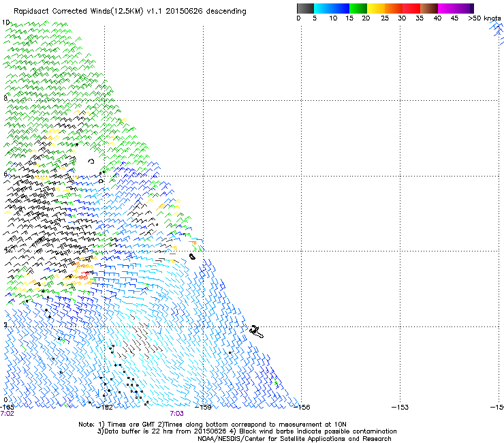Click the brown 35-40 knots legend band
This screenshot has width=504, height=443.
(429, 8)
